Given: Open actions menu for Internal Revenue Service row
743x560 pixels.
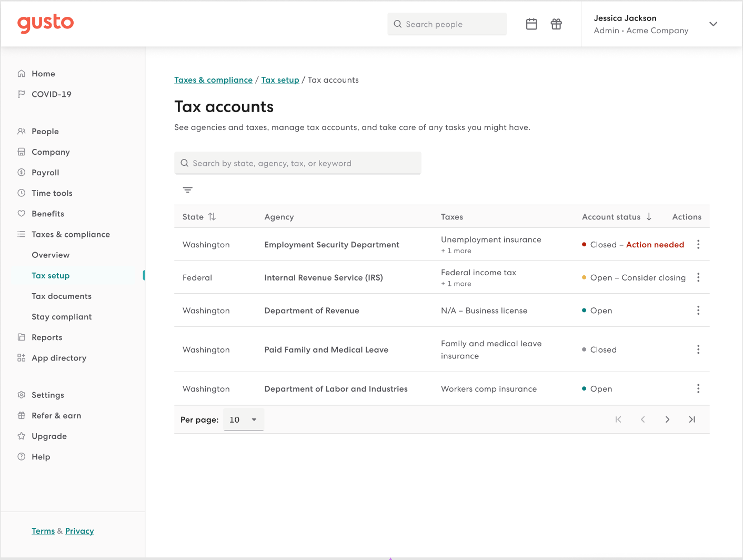Looking at the screenshot, I should tap(698, 277).
